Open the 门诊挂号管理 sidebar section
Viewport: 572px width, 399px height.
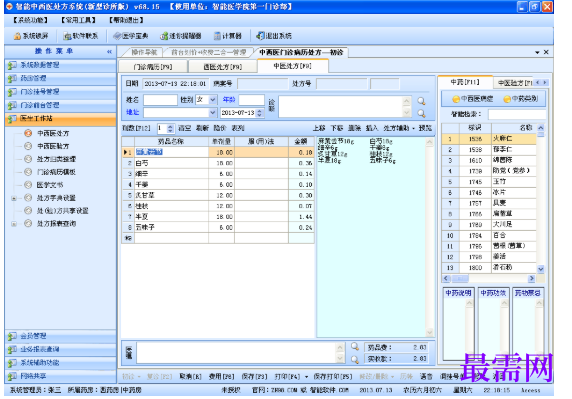[x=61, y=92]
